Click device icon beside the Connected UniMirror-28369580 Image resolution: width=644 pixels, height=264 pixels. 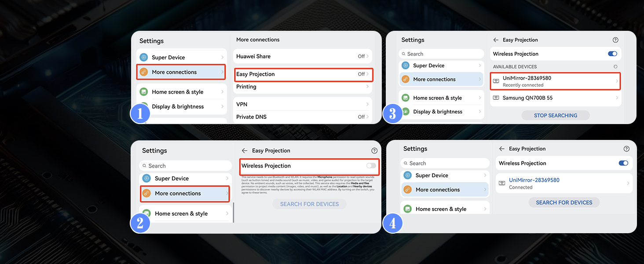[502, 183]
